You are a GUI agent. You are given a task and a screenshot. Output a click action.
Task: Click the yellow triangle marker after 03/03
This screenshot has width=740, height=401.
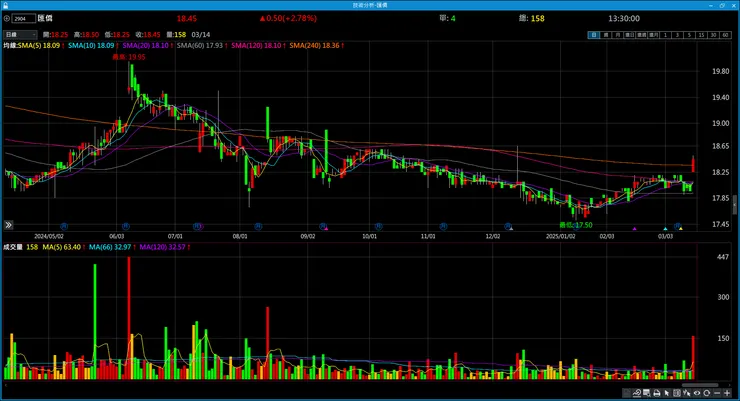click(x=681, y=229)
